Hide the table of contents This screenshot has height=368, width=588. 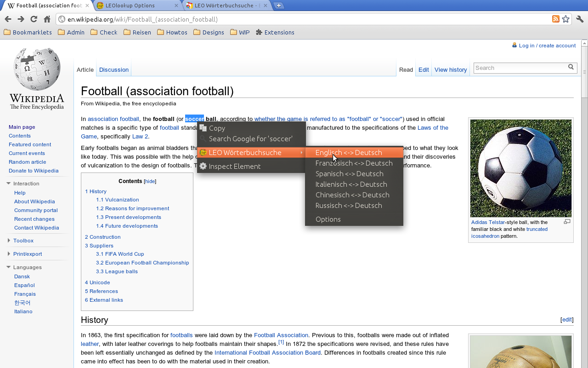150,182
